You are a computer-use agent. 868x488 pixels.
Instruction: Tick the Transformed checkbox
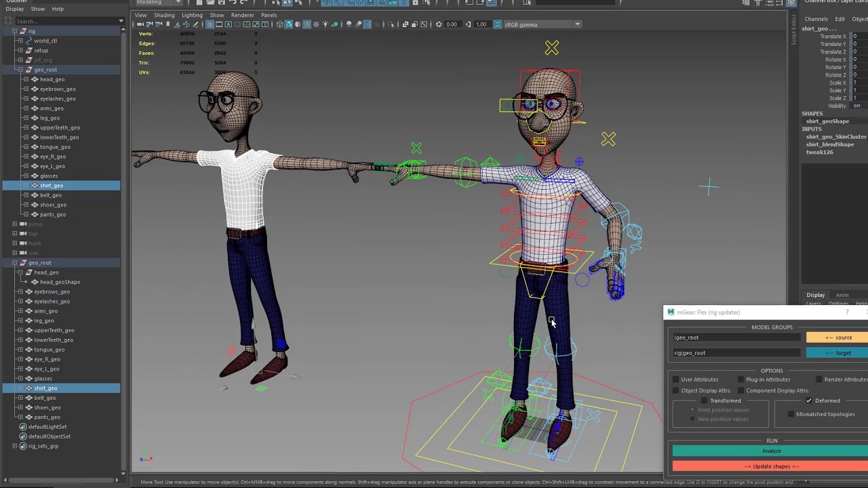704,401
